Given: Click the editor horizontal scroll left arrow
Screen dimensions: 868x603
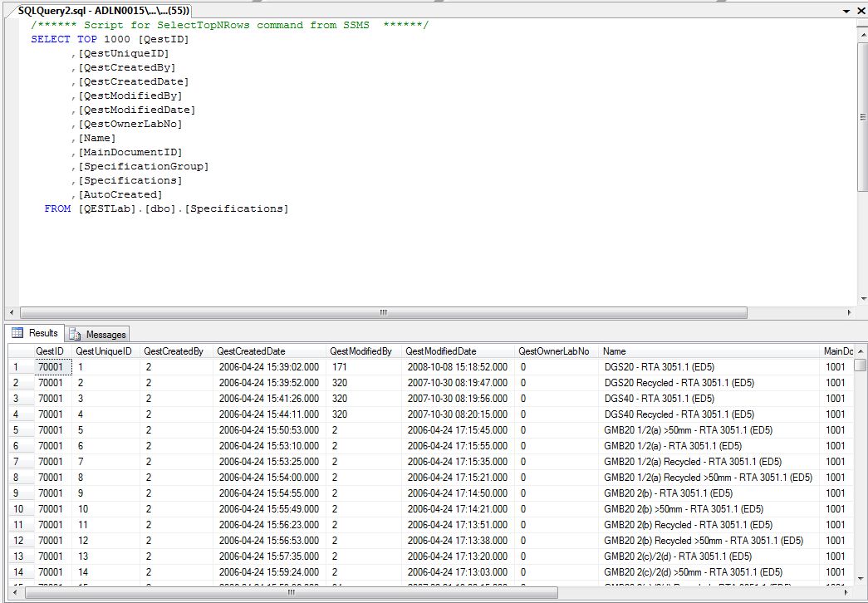Looking at the screenshot, I should coord(12,313).
